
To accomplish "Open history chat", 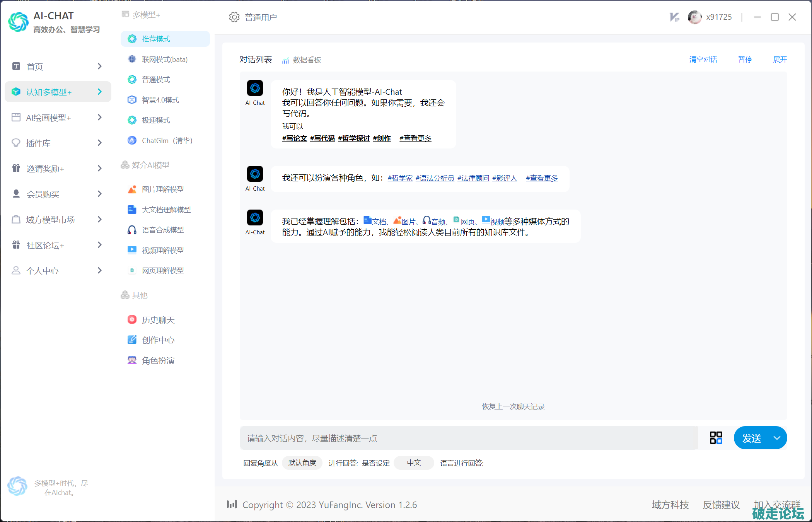I will tap(158, 320).
